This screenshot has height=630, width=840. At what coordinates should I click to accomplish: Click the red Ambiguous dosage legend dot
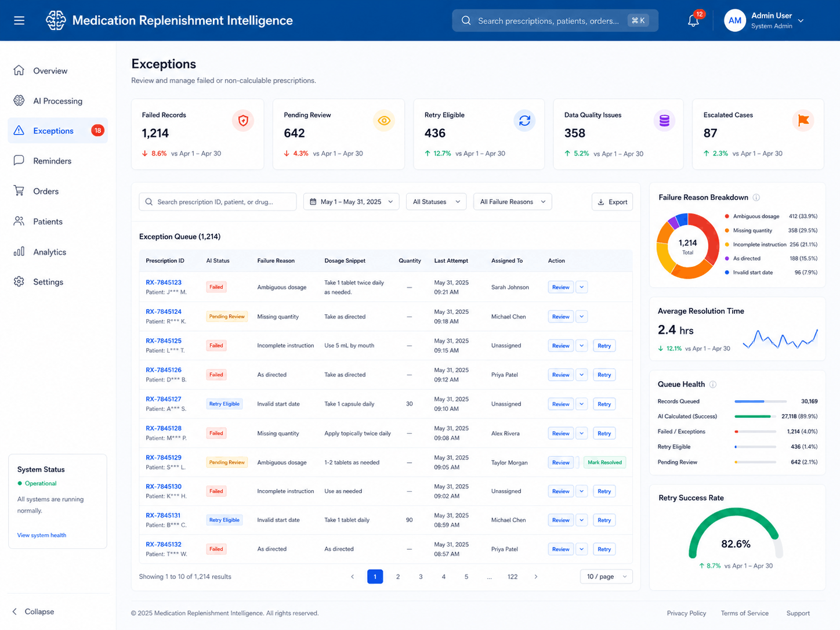727,216
